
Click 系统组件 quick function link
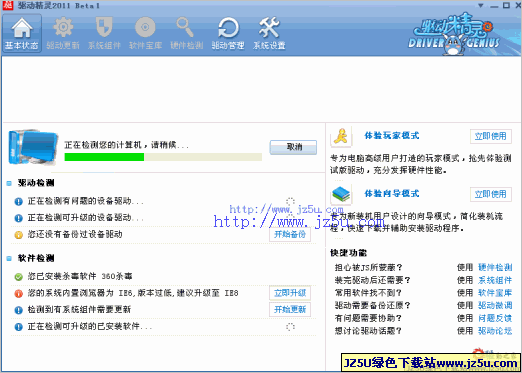[x=495, y=280]
